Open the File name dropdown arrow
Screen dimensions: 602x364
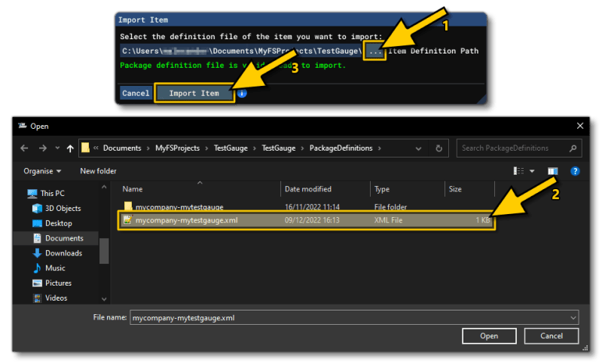[x=573, y=318]
